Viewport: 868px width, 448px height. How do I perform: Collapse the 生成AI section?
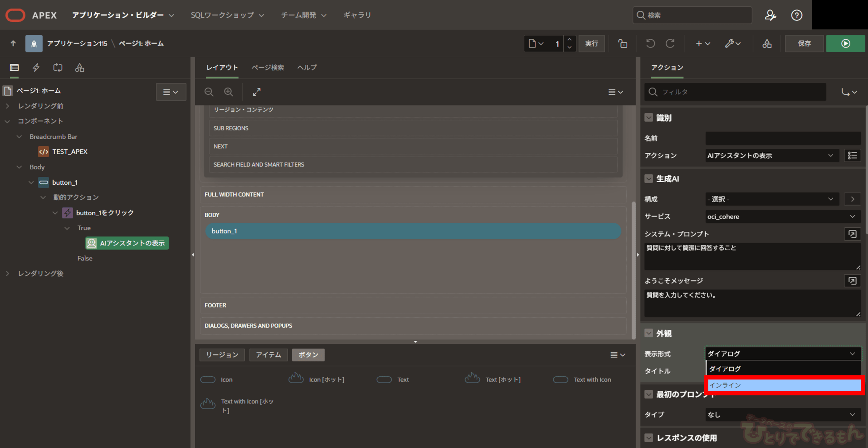(649, 179)
